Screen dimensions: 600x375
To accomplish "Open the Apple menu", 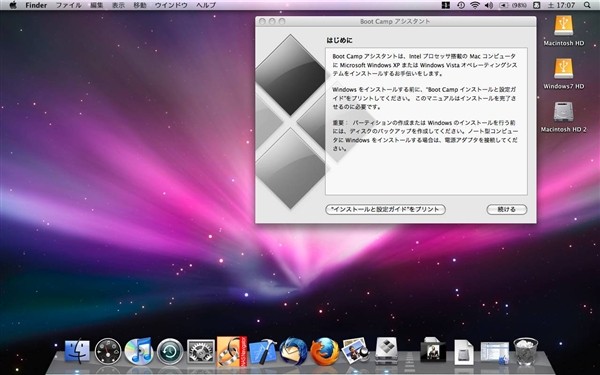I will pos(13,5).
